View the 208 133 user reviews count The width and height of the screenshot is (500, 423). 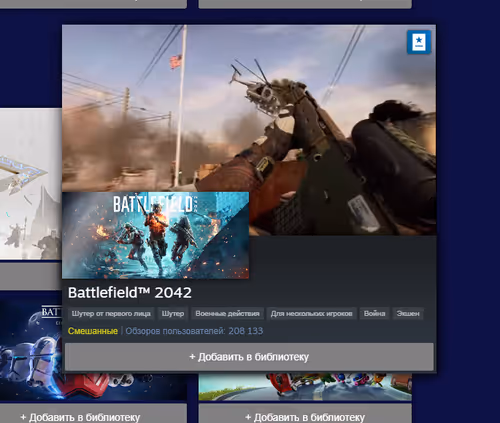click(x=194, y=331)
